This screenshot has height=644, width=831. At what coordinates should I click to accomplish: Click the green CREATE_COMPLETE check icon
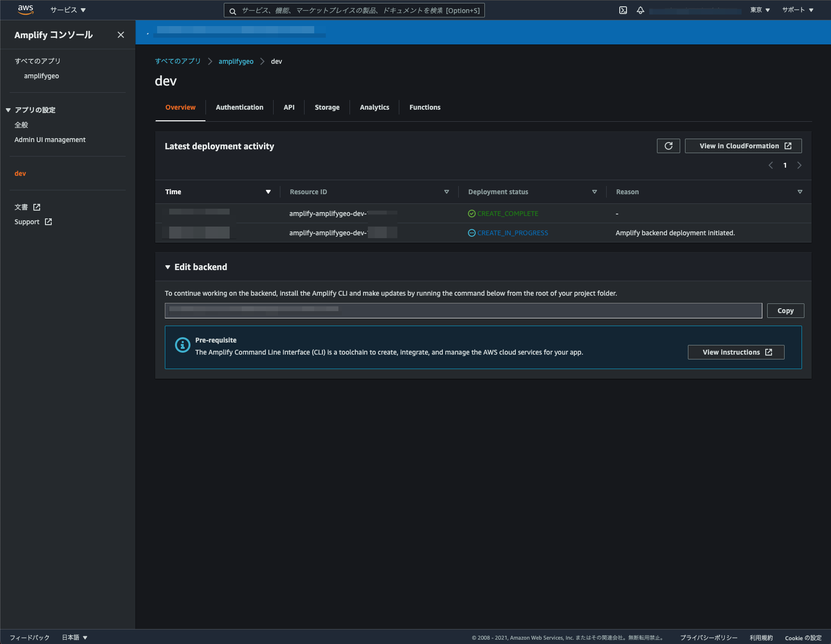472,214
